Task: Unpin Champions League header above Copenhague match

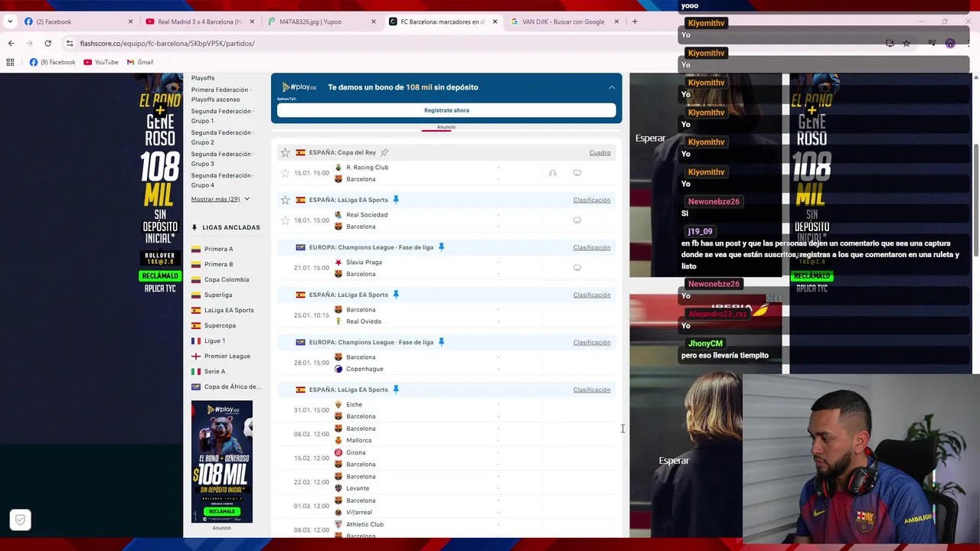Action: (441, 342)
